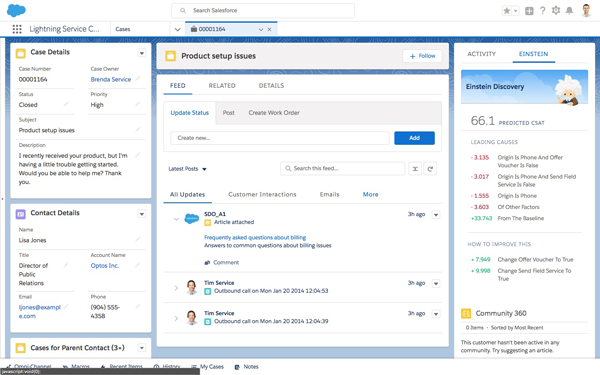Close the 00001164 case tab
Screen dimensions: 600x375
(x=269, y=29)
